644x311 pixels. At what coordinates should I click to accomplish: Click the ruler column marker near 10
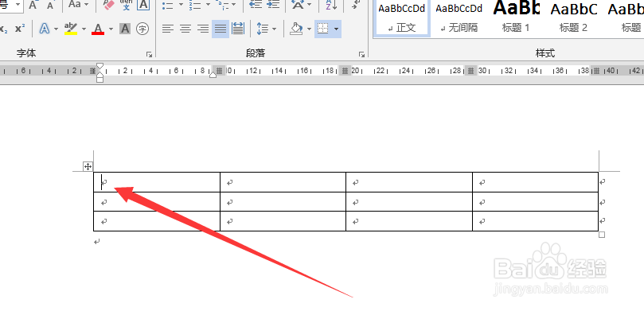click(221, 71)
